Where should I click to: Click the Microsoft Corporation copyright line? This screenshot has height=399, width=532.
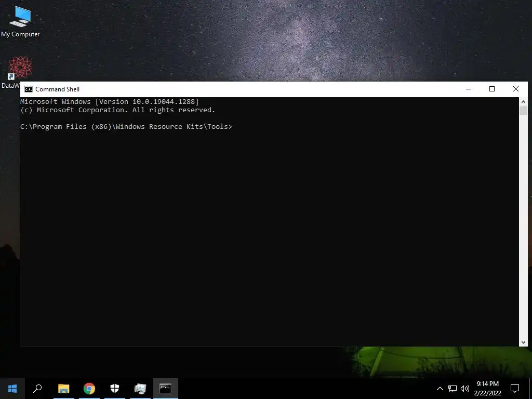point(118,110)
